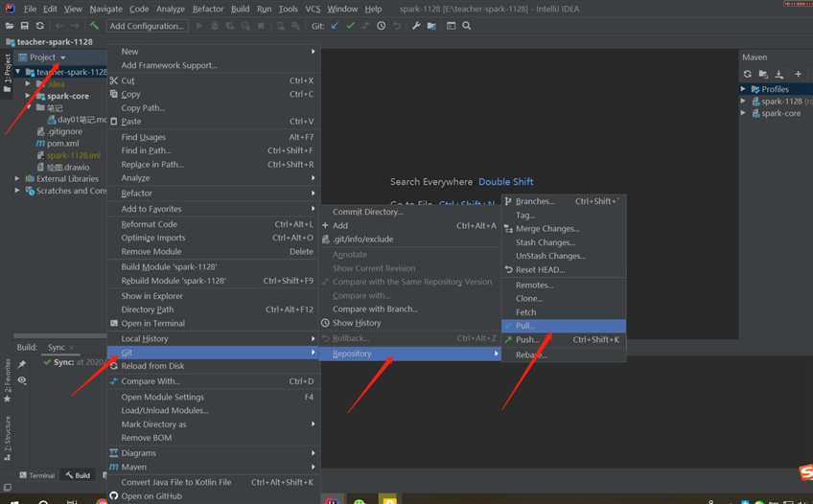This screenshot has height=504, width=813.
Task: Switch to Sync tab in Build panel
Action: [57, 348]
